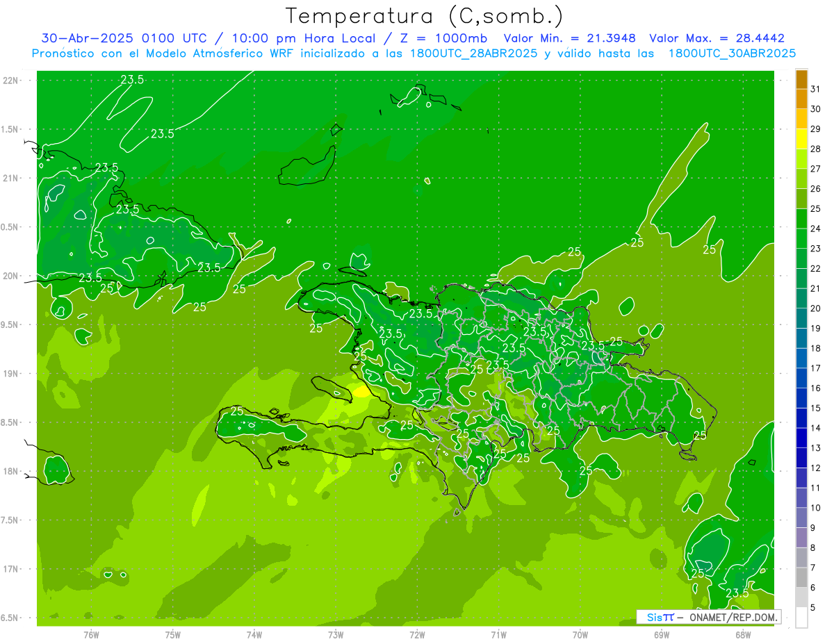This screenshot has height=644, width=834.
Task: Pick the green swatch between 24 and 25
Action: tap(801, 219)
